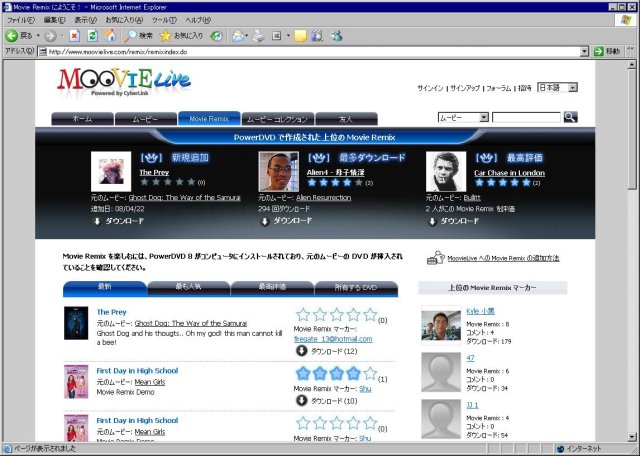Click the IE Forward arrow icon
640x456 pixels.
click(50, 36)
